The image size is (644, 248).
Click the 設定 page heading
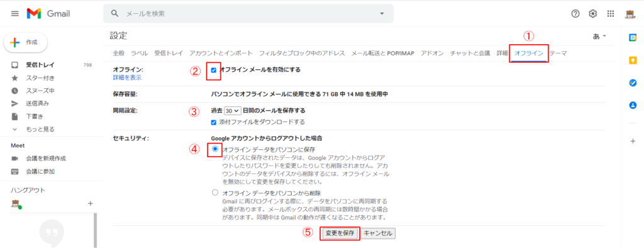[118, 36]
